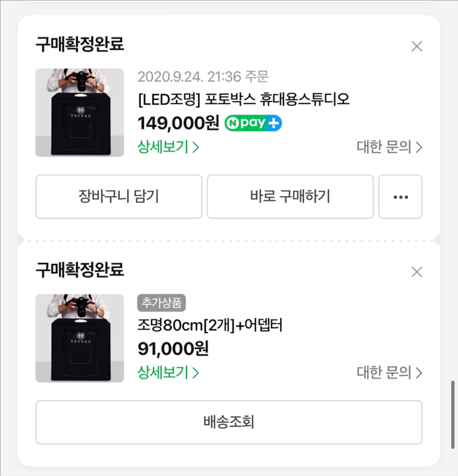Click the 149,000원 price text

178,123
